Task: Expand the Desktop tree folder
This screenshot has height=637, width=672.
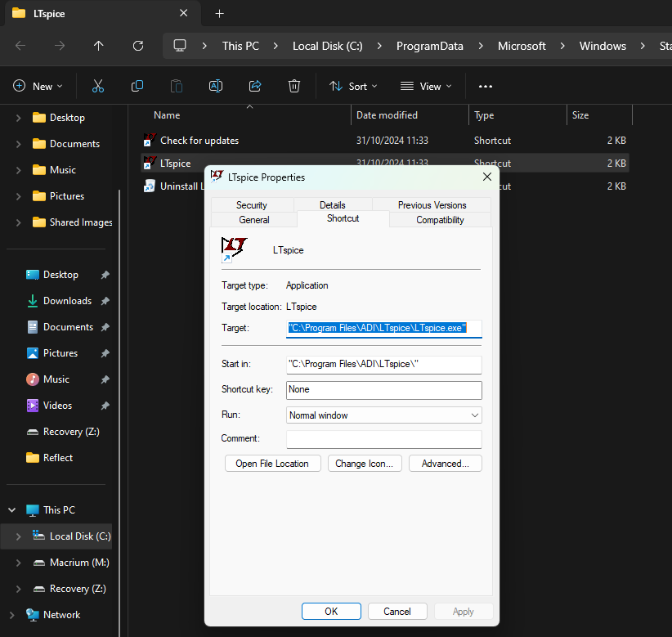Action: 19,118
